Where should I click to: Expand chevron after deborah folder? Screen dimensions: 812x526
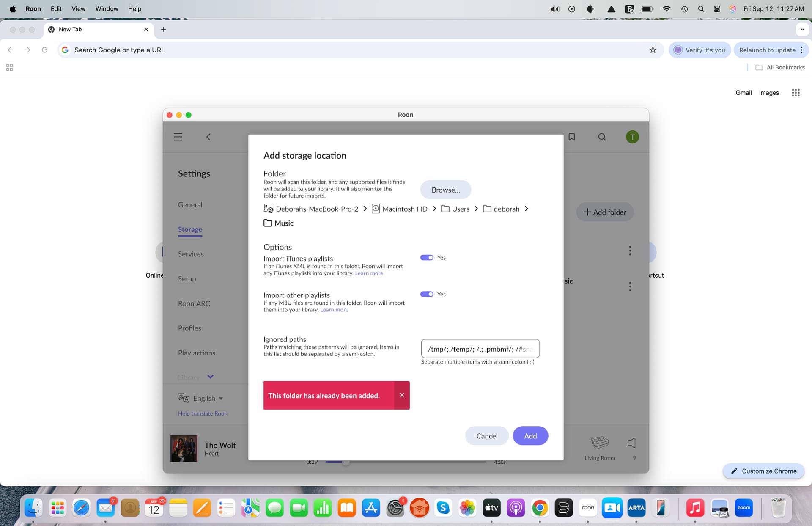pyautogui.click(x=526, y=209)
